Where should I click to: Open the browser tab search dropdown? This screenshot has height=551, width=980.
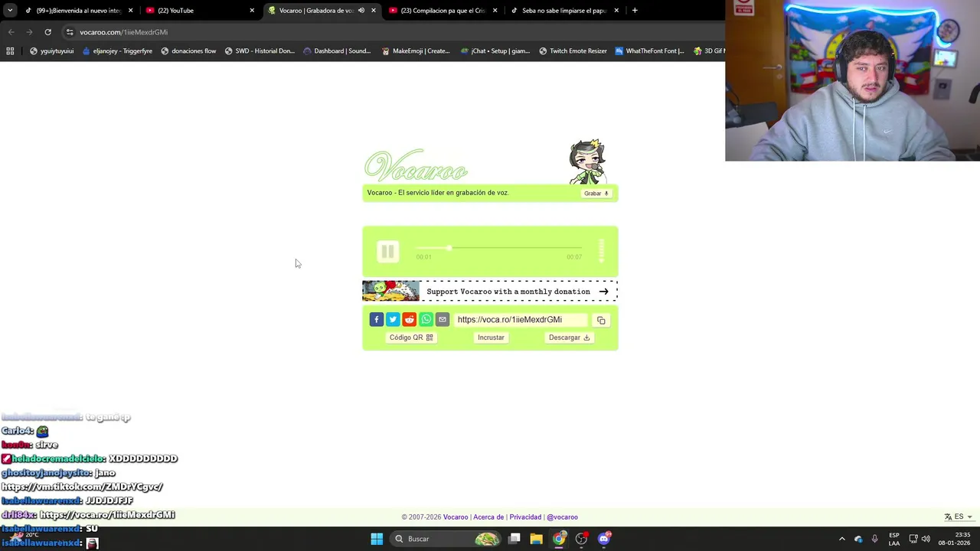pos(10,11)
